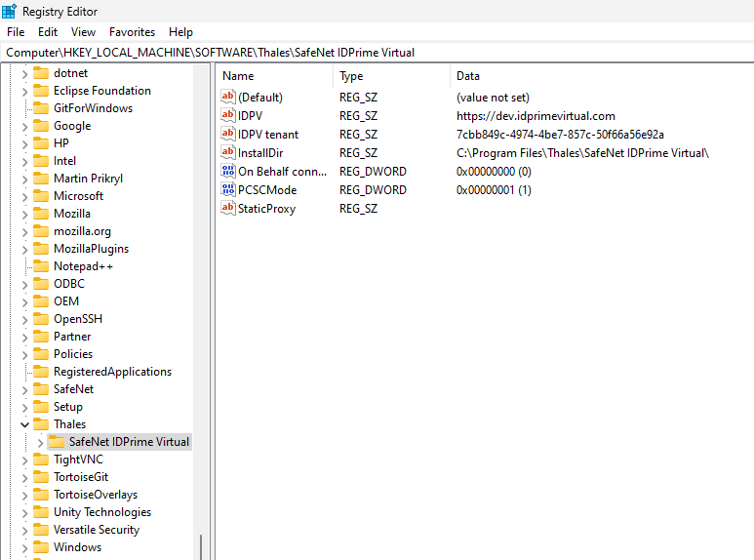Click the TortoiseGit folder icon

(41, 477)
